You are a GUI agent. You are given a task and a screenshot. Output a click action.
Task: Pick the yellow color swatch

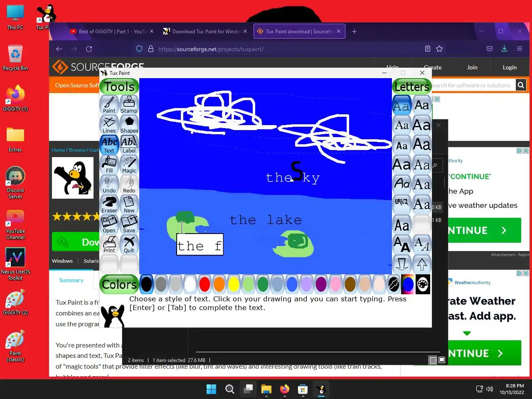click(234, 284)
